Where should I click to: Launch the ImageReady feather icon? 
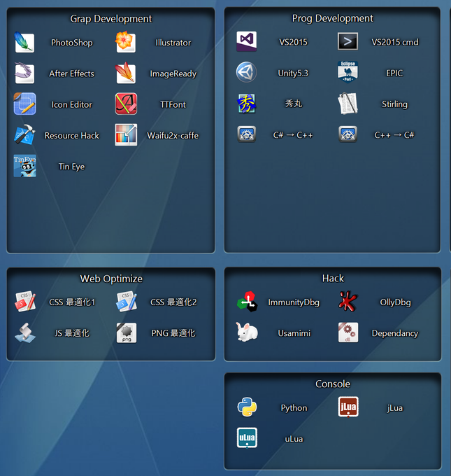tap(125, 73)
